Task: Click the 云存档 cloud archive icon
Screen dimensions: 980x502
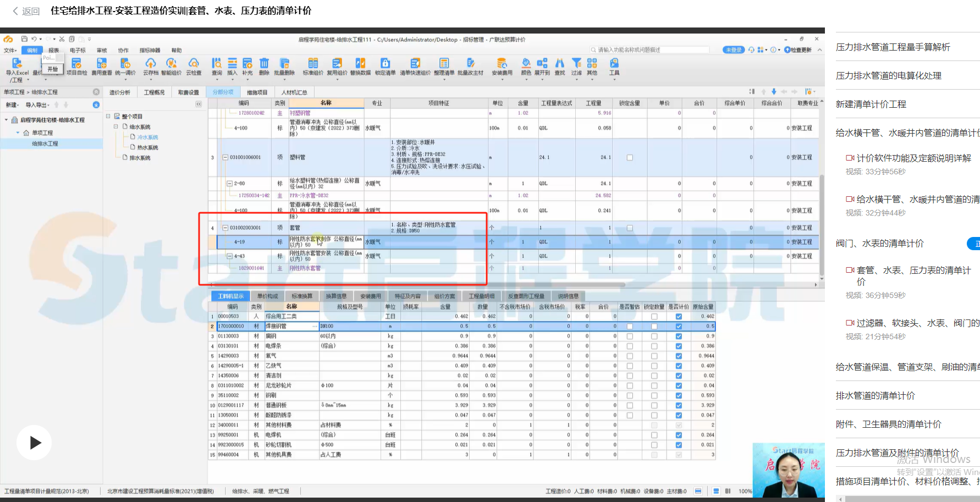Action: pyautogui.click(x=151, y=67)
